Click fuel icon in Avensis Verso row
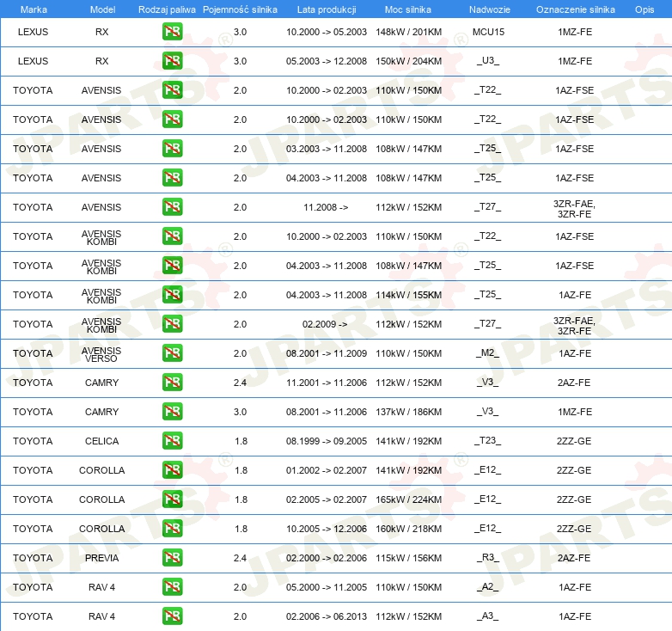 click(172, 353)
